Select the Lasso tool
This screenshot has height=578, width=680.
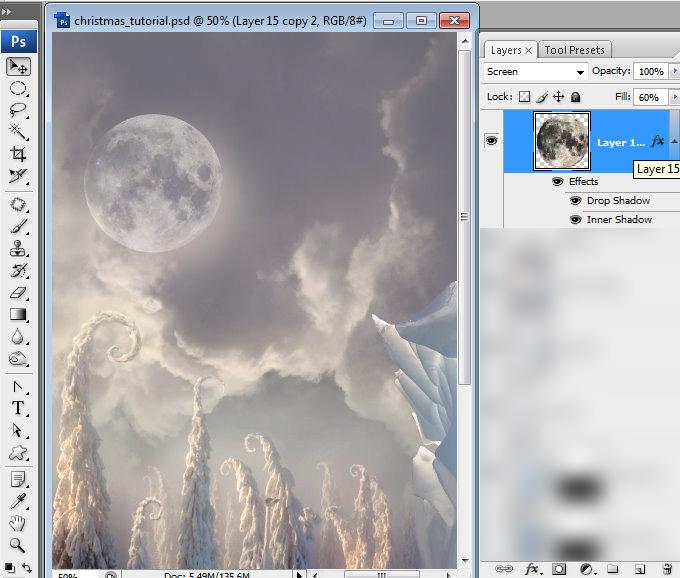click(x=18, y=110)
